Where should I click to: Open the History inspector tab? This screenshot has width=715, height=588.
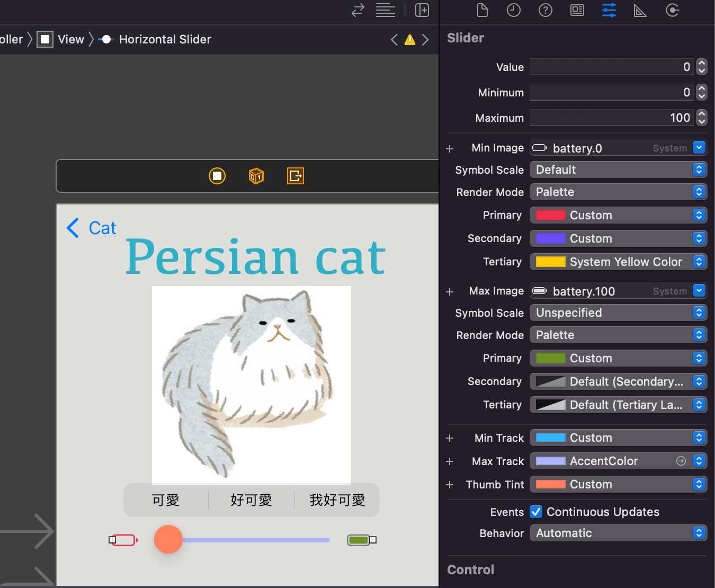point(514,10)
